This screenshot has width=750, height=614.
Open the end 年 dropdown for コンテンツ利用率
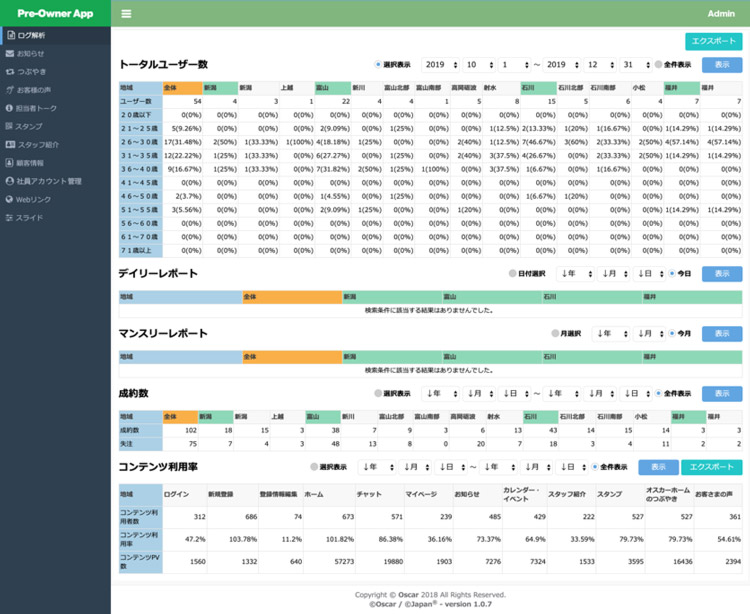click(x=498, y=467)
